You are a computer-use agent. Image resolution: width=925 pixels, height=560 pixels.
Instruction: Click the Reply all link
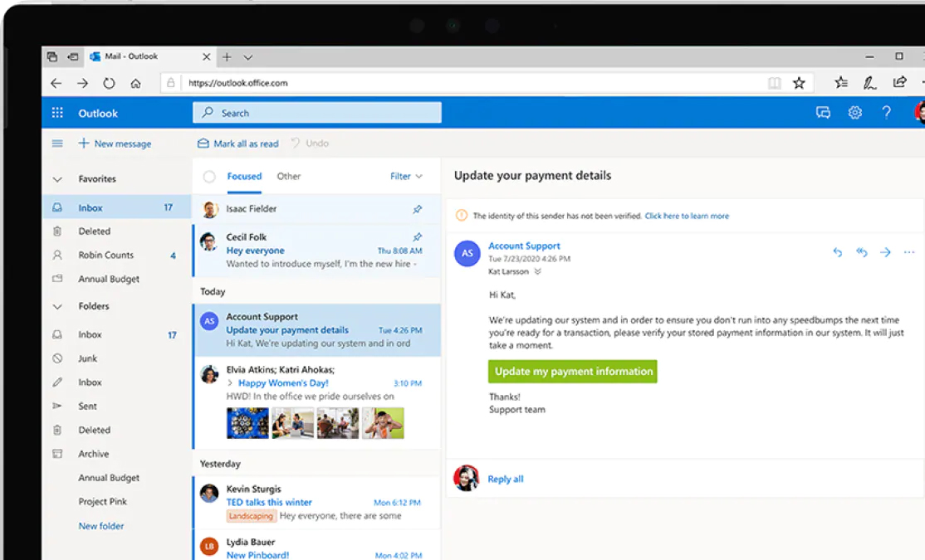coord(506,480)
